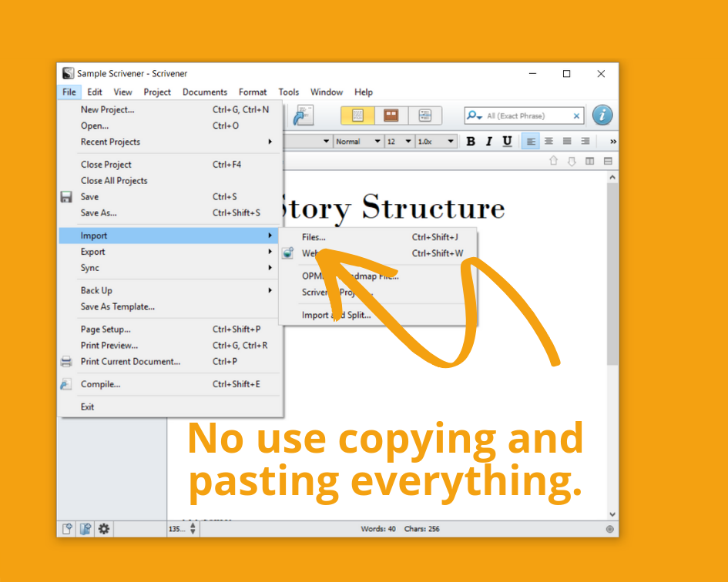Viewport: 728px width, 582px height.
Task: Open the font family dropdown arrow
Action: point(326,141)
